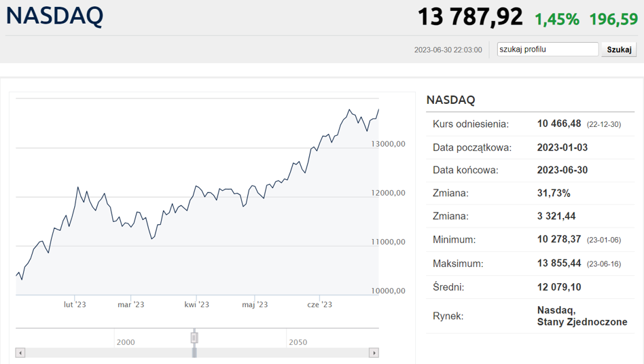Click the large NASDAQ page title
Image resolution: width=644 pixels, height=364 pixels.
(54, 16)
